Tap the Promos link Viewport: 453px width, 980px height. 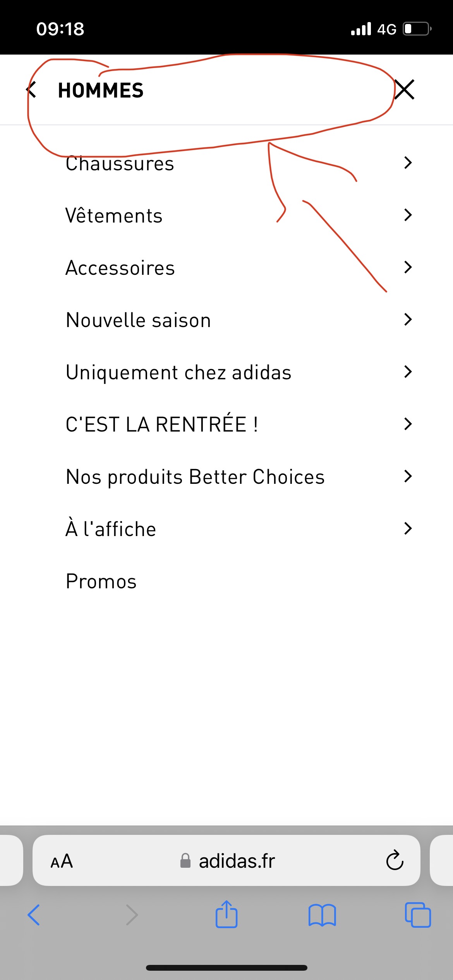point(101,581)
